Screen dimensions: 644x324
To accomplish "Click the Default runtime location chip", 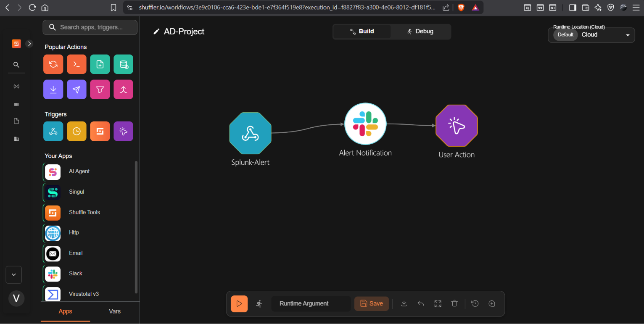I will tap(565, 35).
